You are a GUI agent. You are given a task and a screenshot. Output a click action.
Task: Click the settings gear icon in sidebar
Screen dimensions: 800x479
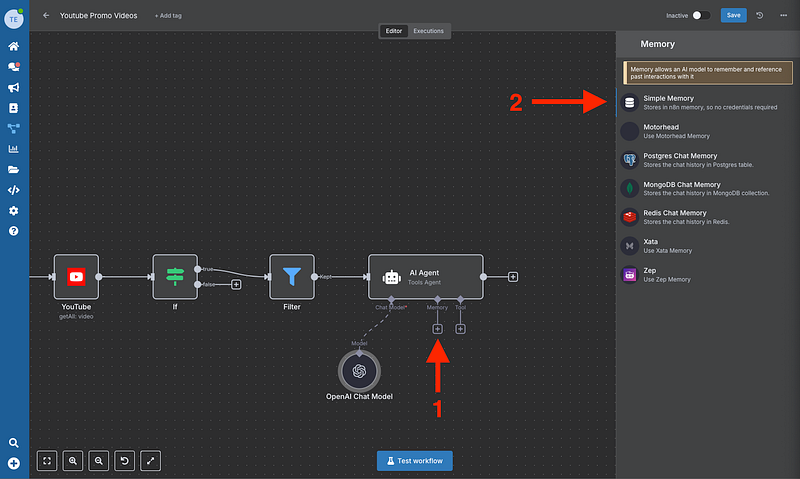(14, 211)
